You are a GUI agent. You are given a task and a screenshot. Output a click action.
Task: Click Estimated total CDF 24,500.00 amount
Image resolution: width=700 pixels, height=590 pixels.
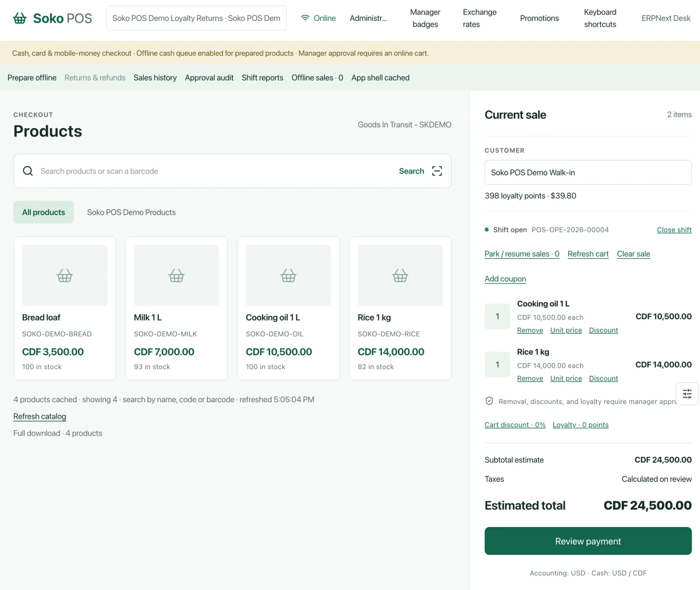tap(647, 505)
